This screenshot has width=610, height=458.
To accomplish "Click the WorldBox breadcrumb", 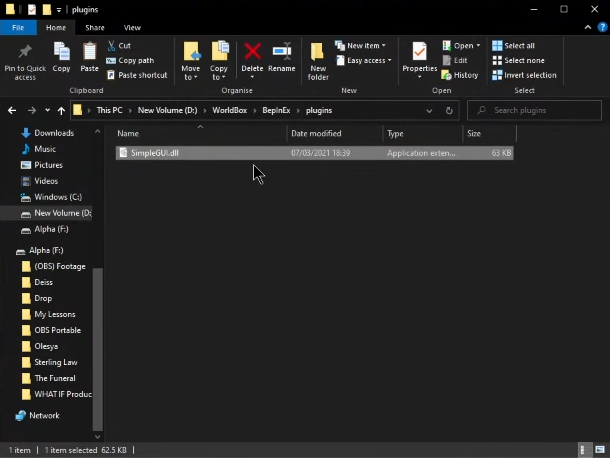I will pyautogui.click(x=230, y=111).
